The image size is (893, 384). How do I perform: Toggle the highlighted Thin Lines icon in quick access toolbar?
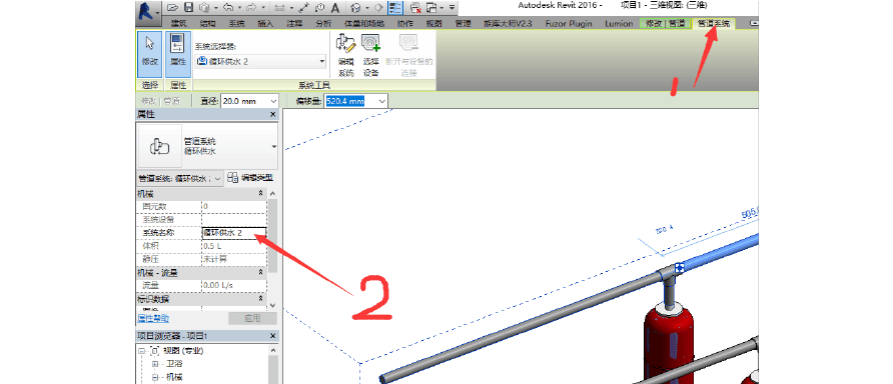click(395, 8)
